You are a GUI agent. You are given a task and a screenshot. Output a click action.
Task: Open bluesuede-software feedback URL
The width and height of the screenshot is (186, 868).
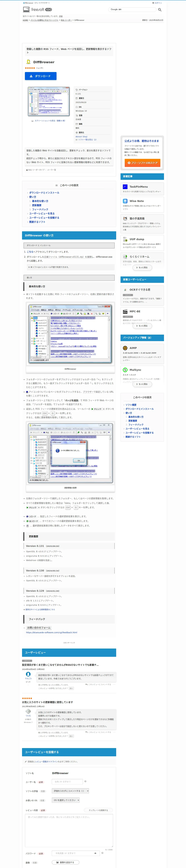point(52,632)
